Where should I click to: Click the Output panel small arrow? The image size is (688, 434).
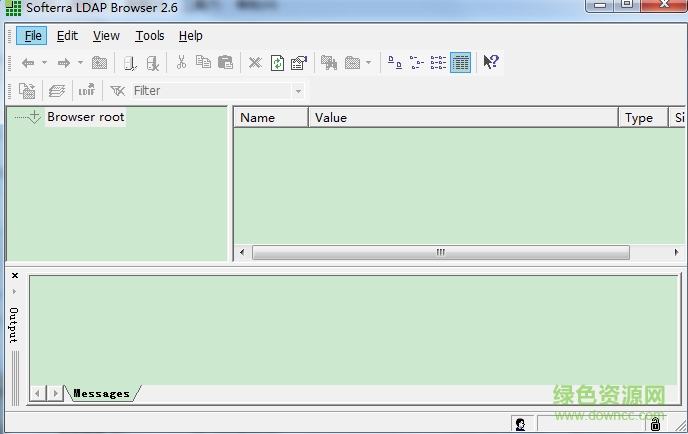14,291
